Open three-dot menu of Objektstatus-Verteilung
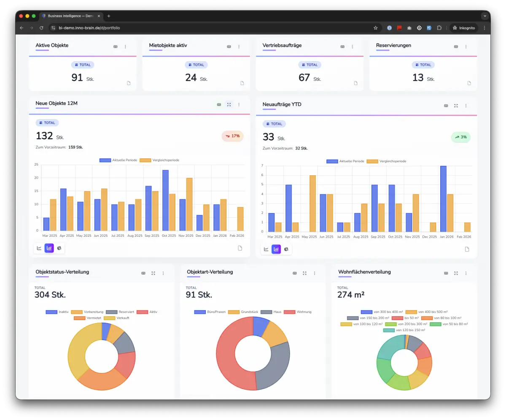This screenshot has width=506, height=420. (163, 273)
